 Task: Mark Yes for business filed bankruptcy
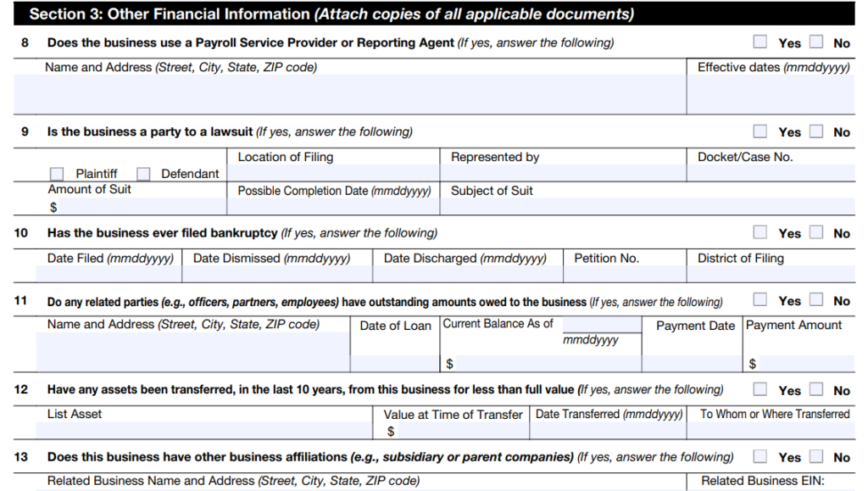click(x=760, y=232)
